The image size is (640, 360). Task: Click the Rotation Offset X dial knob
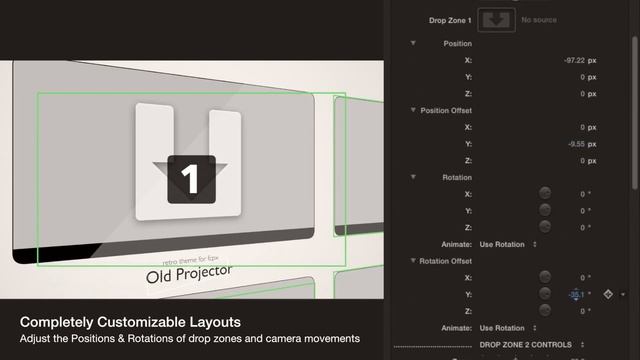545,277
